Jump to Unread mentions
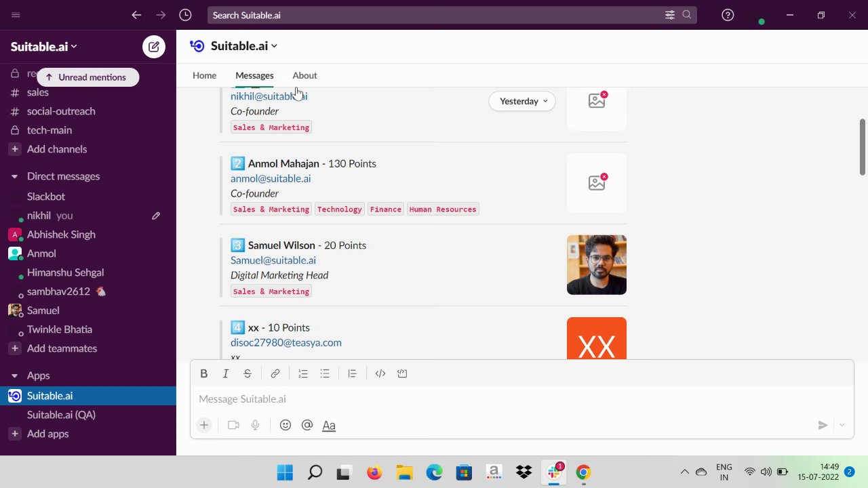Viewport: 868px width, 488px height. 87,77
